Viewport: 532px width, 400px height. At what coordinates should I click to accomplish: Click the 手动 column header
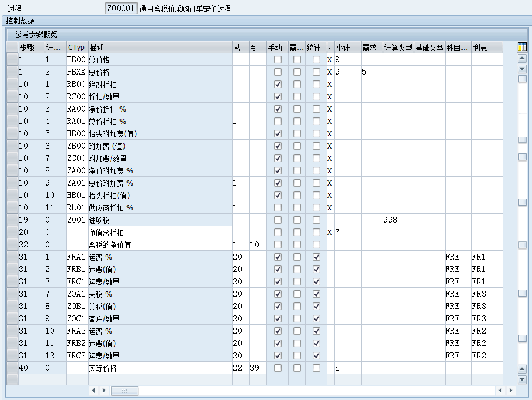[x=277, y=48]
